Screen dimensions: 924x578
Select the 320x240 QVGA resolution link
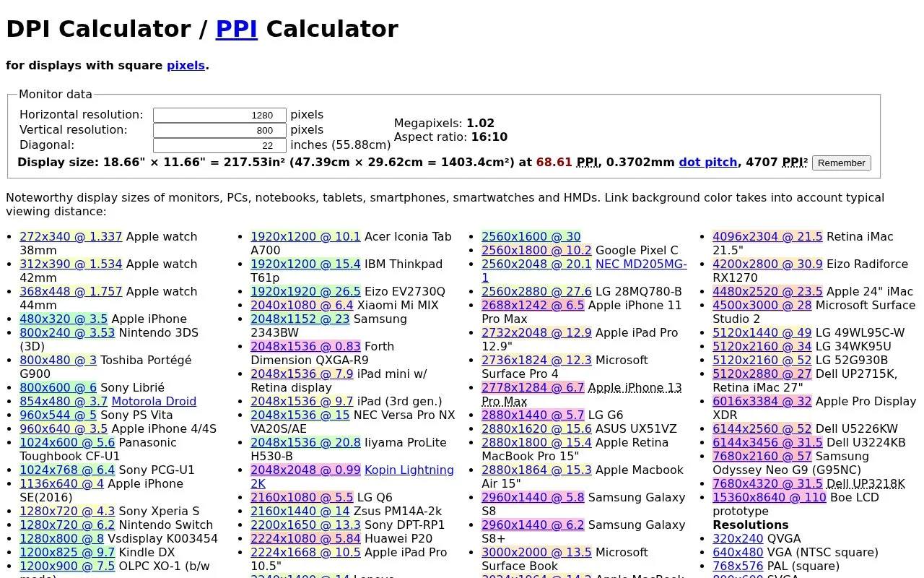click(x=738, y=538)
